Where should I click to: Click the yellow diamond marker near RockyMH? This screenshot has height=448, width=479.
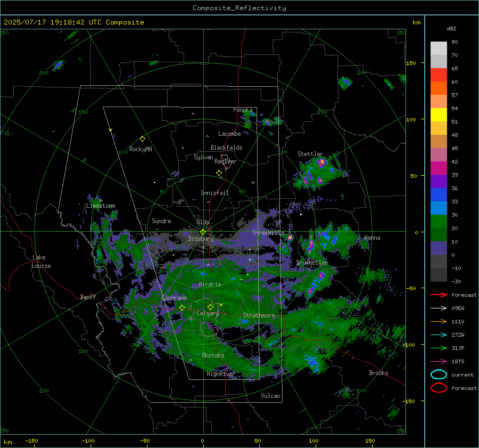pyautogui.click(x=142, y=139)
